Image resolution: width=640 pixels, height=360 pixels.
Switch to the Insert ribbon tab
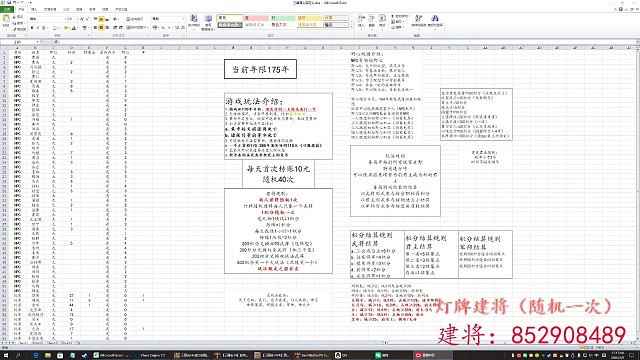pyautogui.click(x=34, y=9)
